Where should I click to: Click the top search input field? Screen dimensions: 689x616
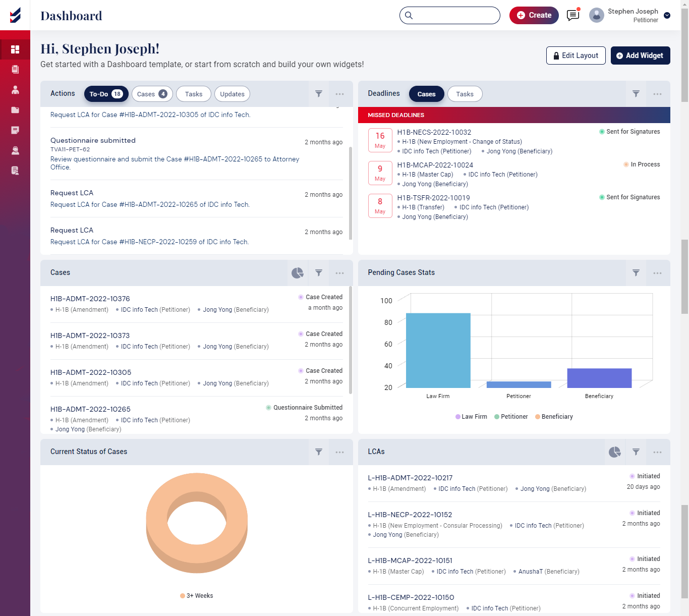[449, 15]
